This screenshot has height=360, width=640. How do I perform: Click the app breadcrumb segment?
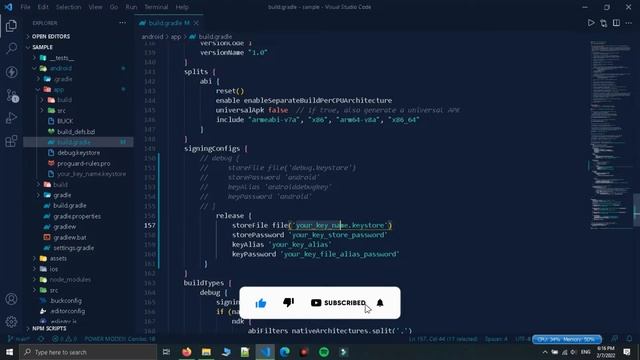coord(176,37)
